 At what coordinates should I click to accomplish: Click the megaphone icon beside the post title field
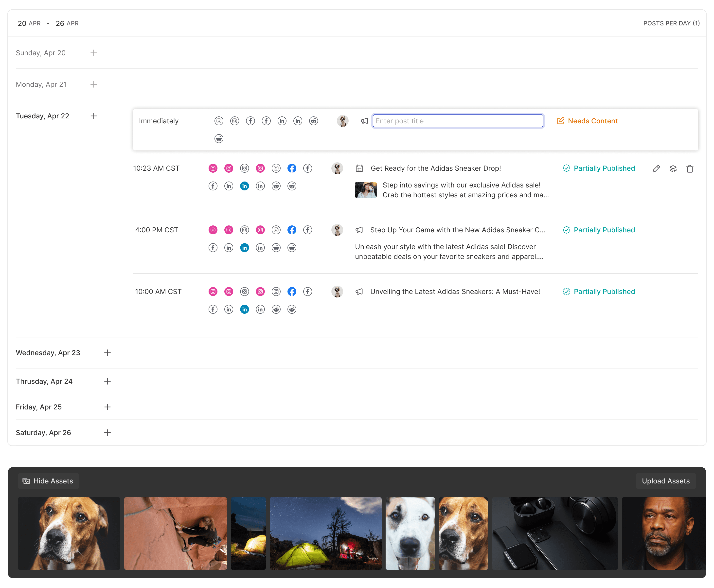[x=364, y=121]
